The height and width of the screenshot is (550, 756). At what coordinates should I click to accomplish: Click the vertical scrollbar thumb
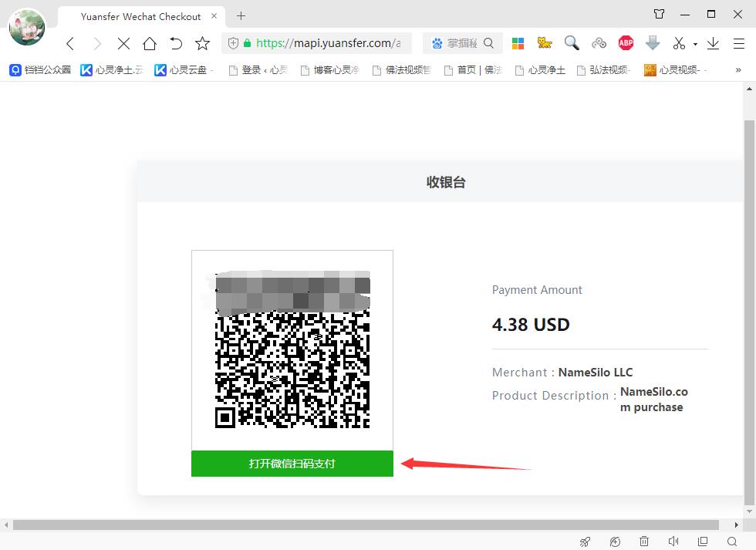tap(749, 312)
